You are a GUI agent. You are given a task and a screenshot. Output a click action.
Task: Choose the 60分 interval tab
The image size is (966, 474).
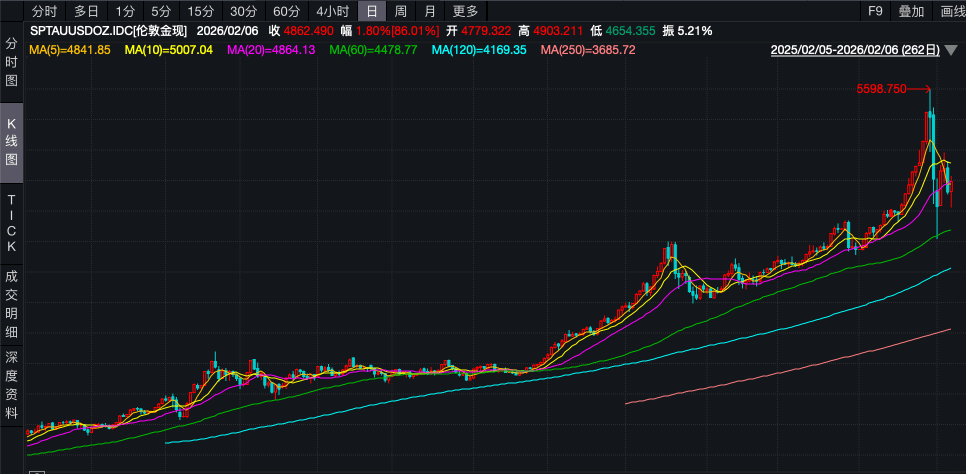click(286, 12)
